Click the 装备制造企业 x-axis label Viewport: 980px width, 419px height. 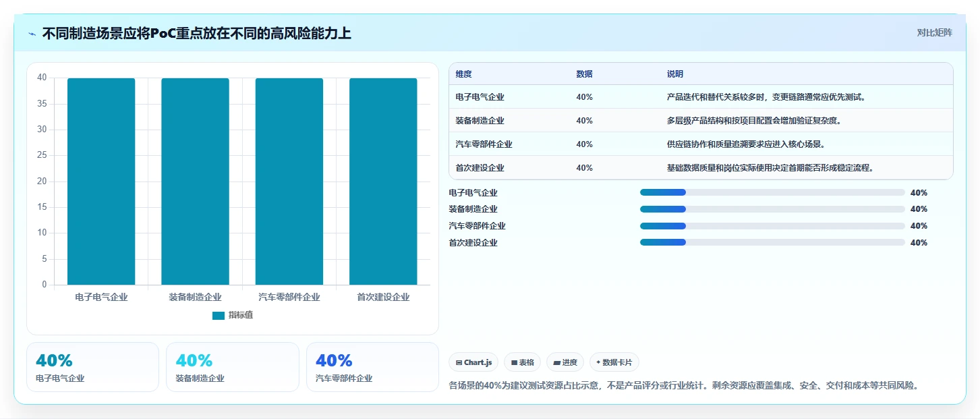pyautogui.click(x=195, y=297)
